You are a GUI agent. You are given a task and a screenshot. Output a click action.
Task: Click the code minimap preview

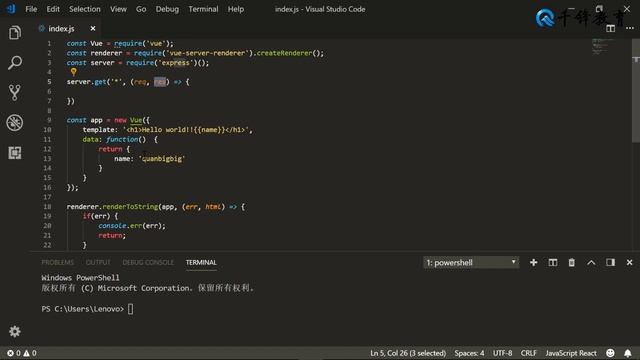[602, 47]
